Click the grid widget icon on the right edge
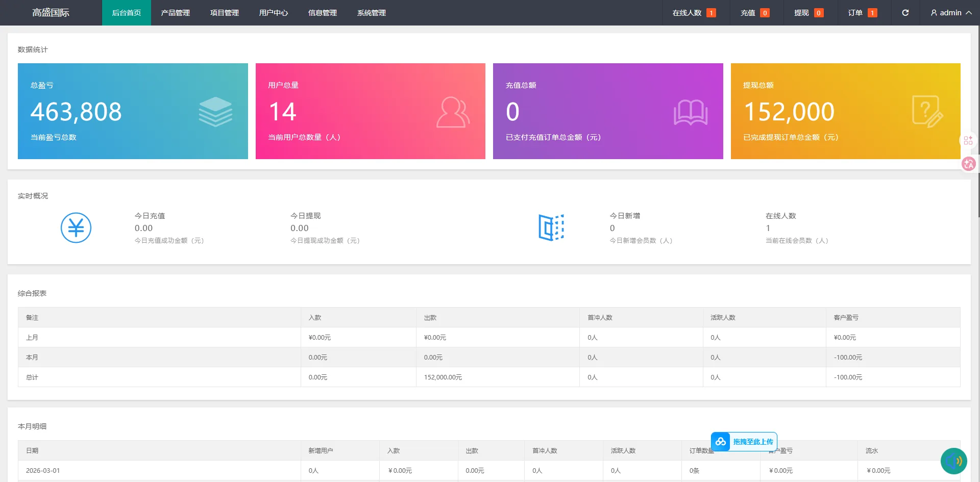This screenshot has height=482, width=980. tap(968, 140)
